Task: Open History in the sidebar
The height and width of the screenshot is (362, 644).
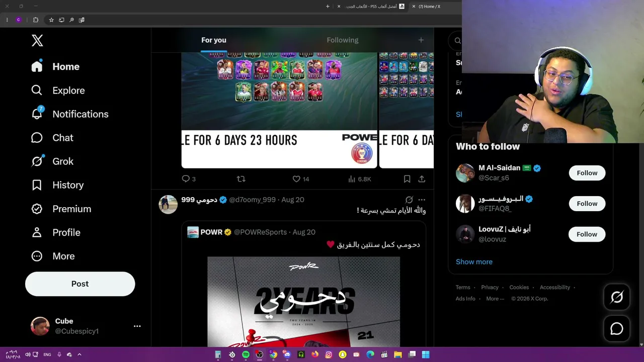Action: pyautogui.click(x=57, y=185)
